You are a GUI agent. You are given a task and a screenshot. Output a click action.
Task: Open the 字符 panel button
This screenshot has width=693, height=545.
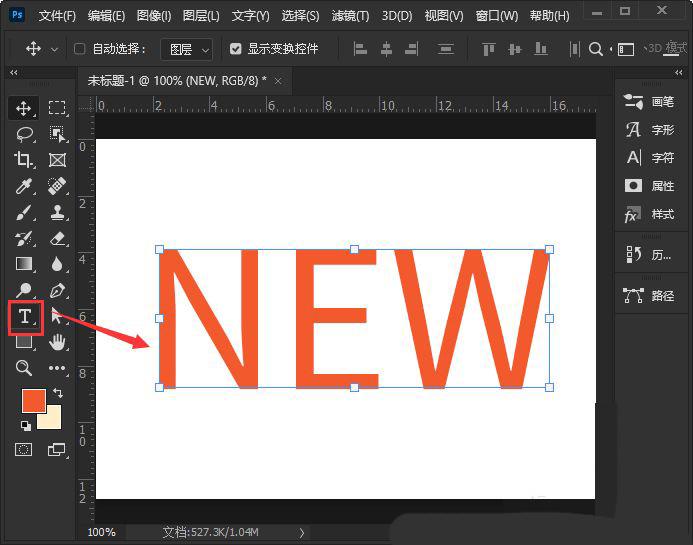(649, 157)
